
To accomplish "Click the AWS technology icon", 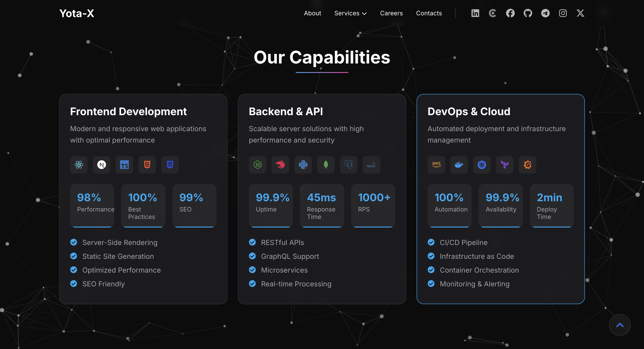I will [x=436, y=165].
